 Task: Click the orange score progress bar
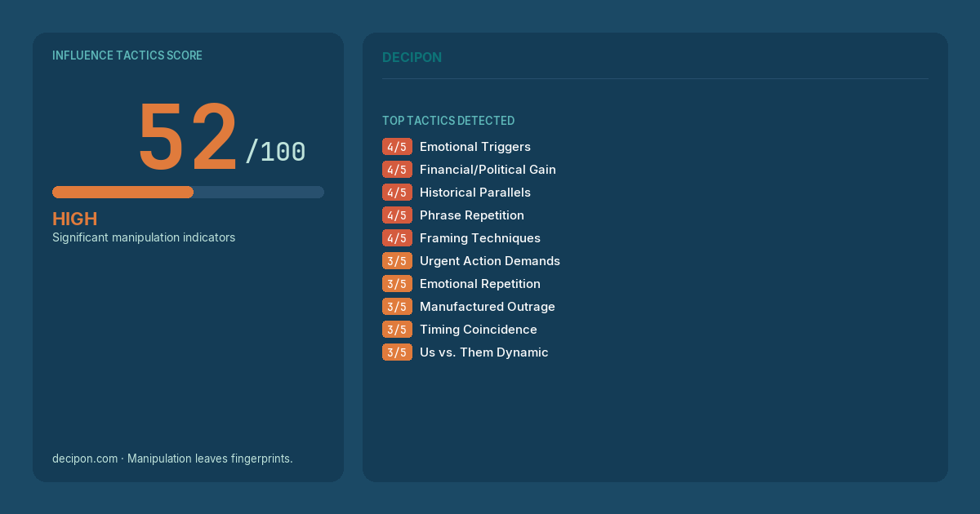[x=122, y=193]
